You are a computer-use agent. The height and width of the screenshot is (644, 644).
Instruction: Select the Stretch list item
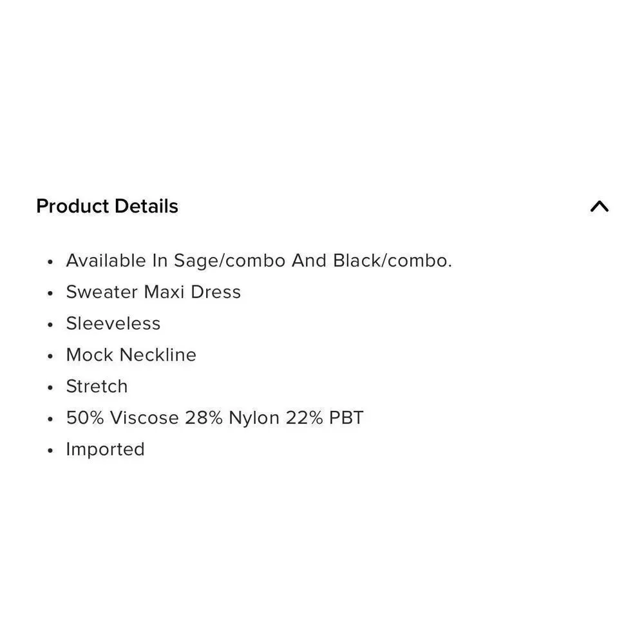97,386
